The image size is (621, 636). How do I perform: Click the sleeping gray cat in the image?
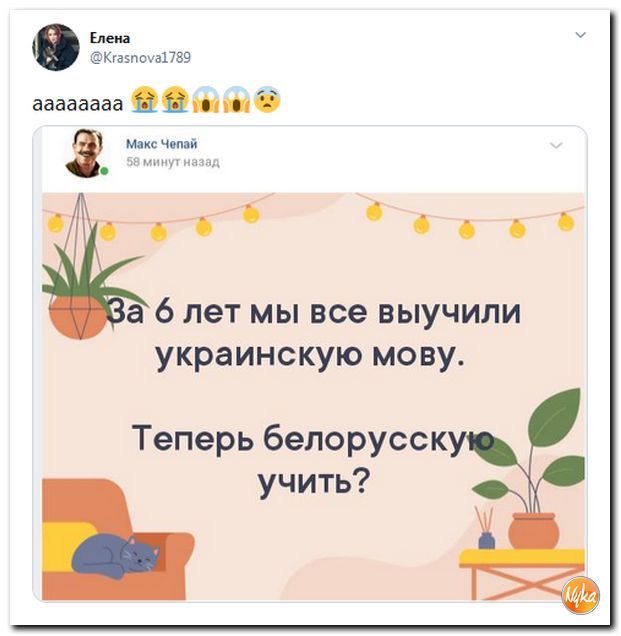coord(115,556)
